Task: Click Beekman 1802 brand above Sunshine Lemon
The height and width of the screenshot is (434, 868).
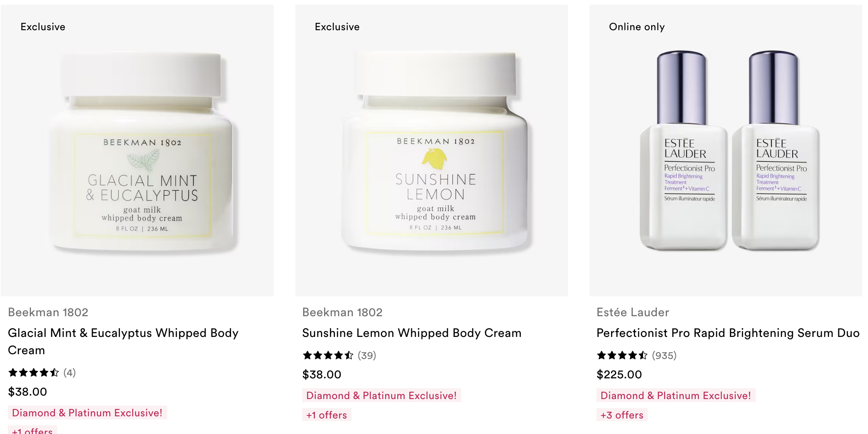Action: [x=342, y=312]
